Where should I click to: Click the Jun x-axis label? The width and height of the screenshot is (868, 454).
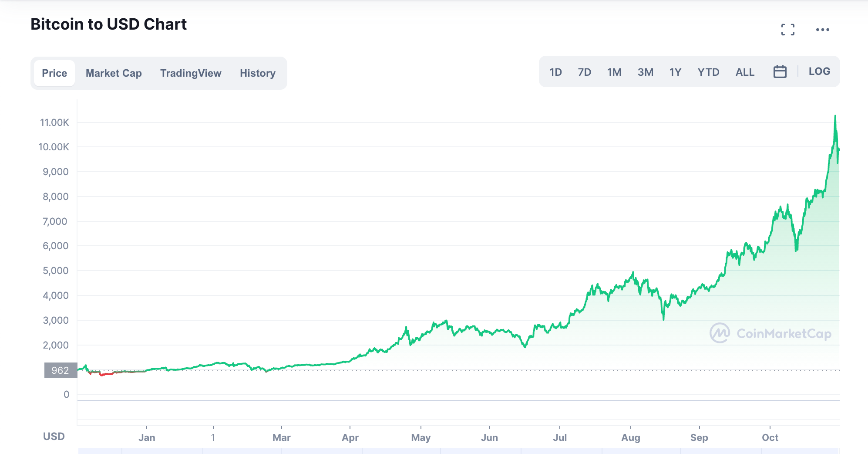point(489,437)
